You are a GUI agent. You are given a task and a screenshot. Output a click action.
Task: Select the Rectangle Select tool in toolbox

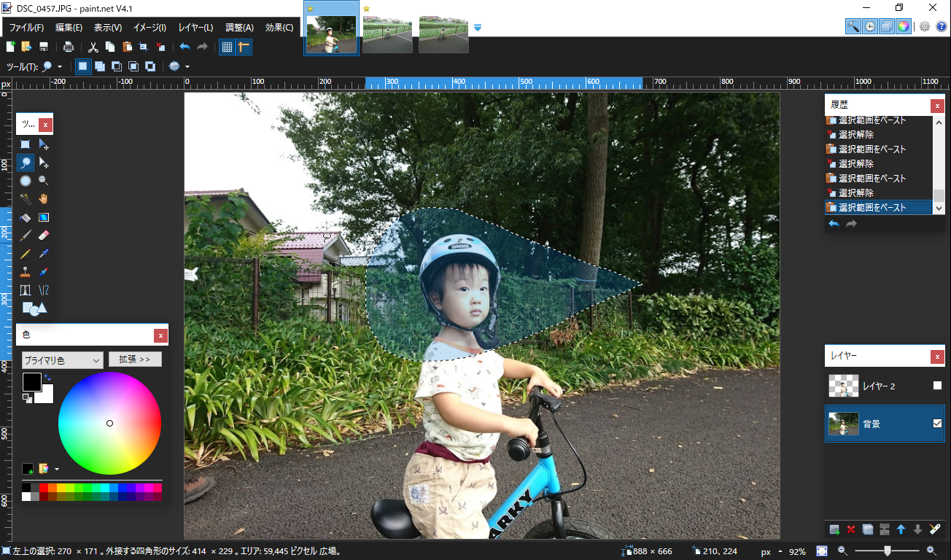[26, 144]
